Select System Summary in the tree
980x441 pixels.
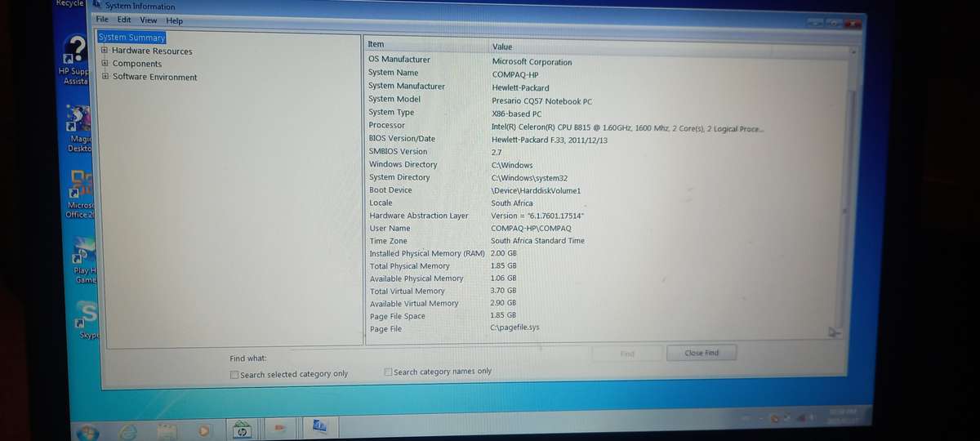pos(131,38)
